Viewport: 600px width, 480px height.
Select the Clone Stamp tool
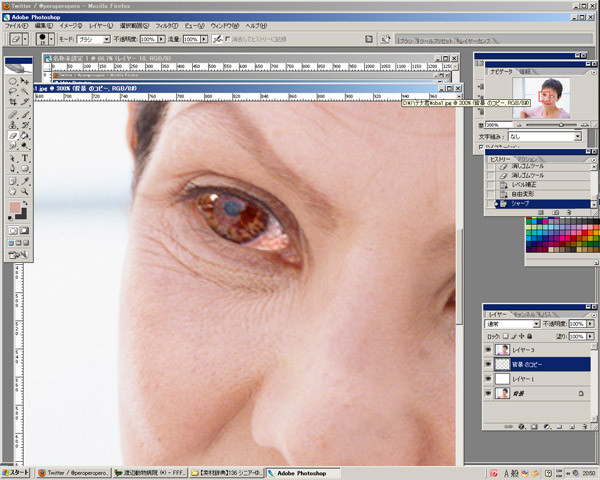point(13,125)
